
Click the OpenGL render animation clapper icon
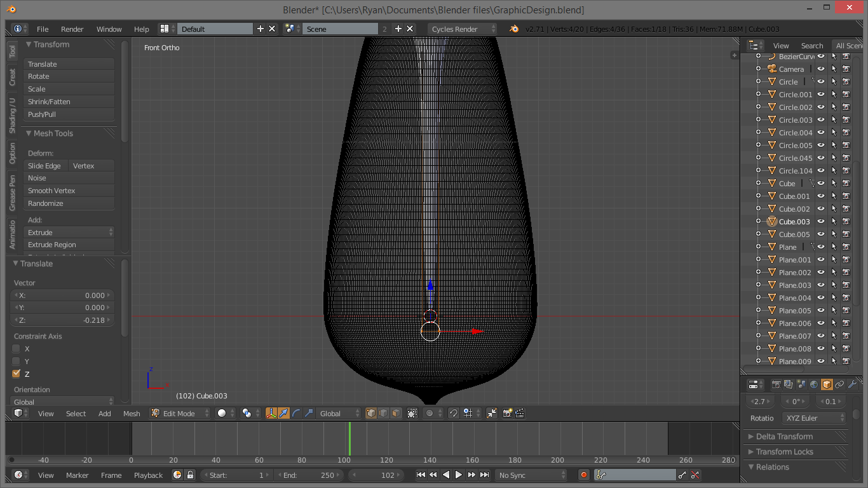coord(519,413)
